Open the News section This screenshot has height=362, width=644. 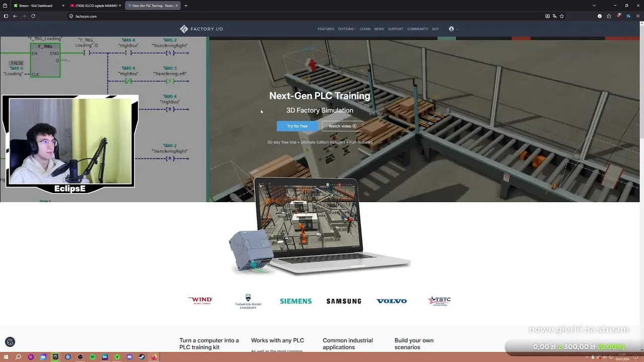point(379,29)
